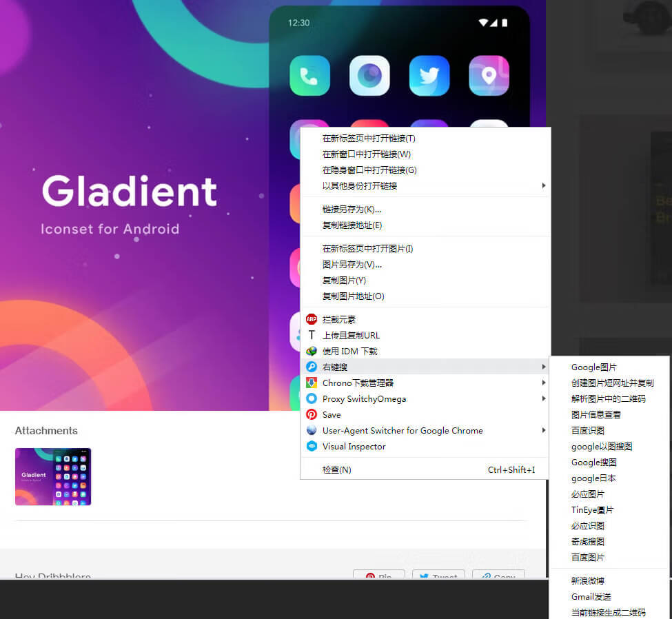This screenshot has width=672, height=619.
Task: Select 图片信息查看 submenu item
Action: tap(609, 415)
